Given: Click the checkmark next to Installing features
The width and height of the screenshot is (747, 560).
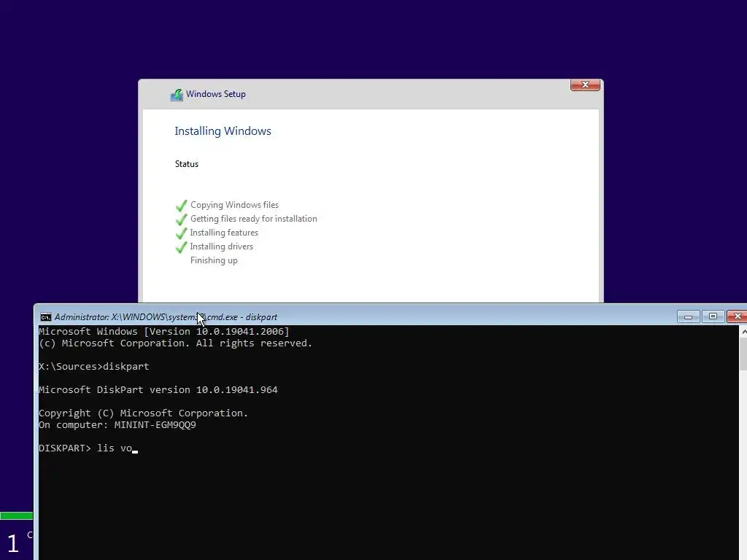Looking at the screenshot, I should (x=181, y=233).
